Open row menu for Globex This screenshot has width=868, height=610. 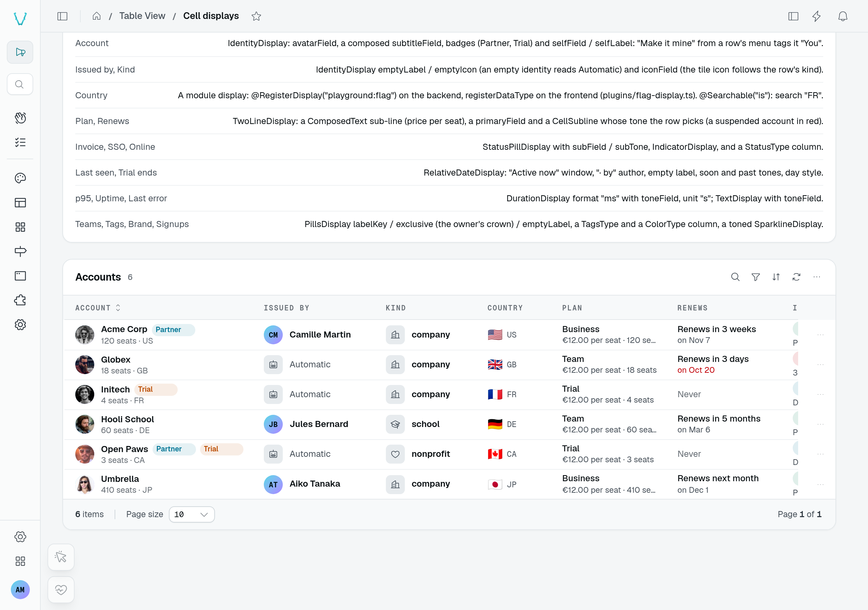tap(820, 365)
